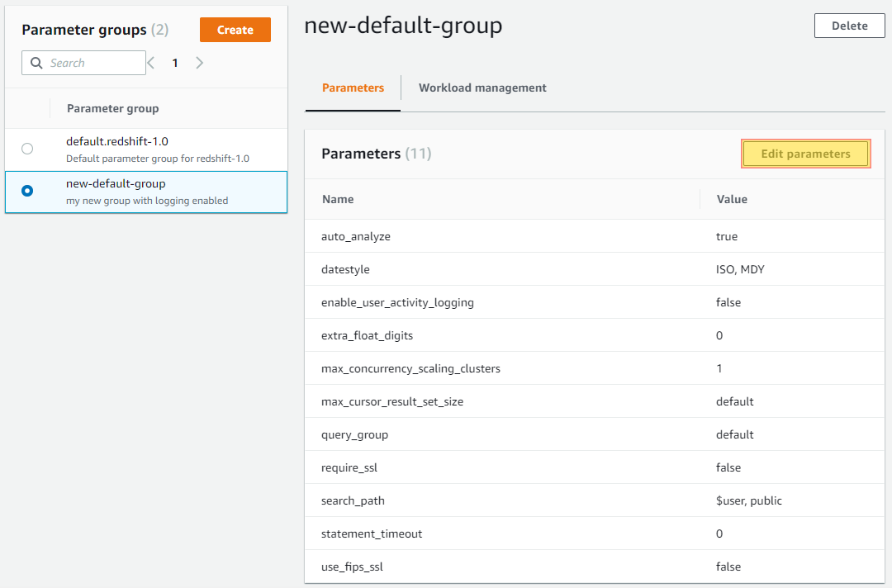Screen dimensions: 892x588
Task: Click the search_path parameter name
Action: click(353, 500)
